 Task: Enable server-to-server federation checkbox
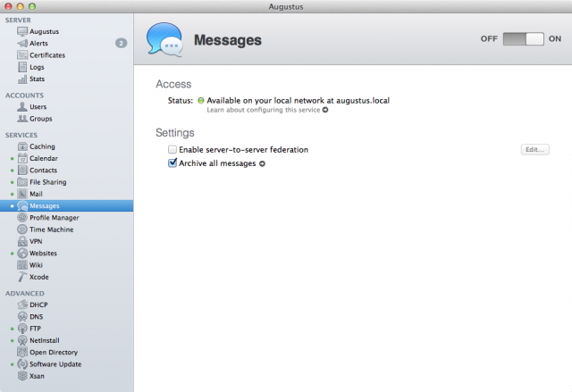tap(172, 150)
